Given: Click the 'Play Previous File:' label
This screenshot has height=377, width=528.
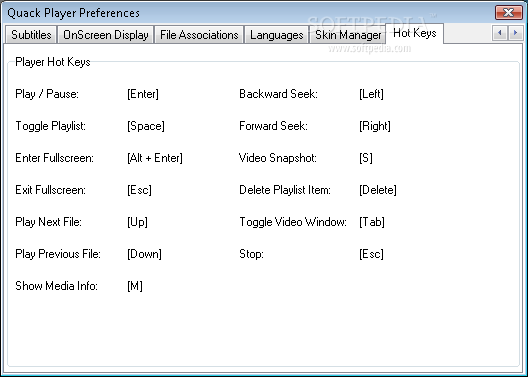Looking at the screenshot, I should 58,254.
